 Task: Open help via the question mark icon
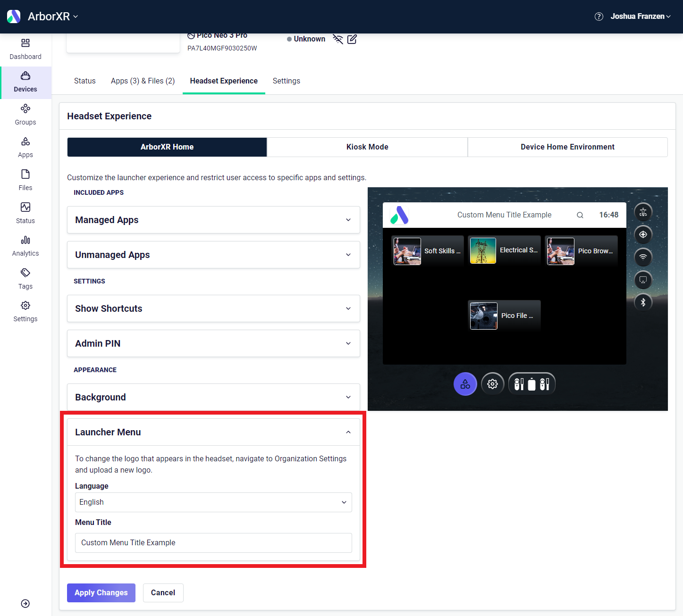599,16
